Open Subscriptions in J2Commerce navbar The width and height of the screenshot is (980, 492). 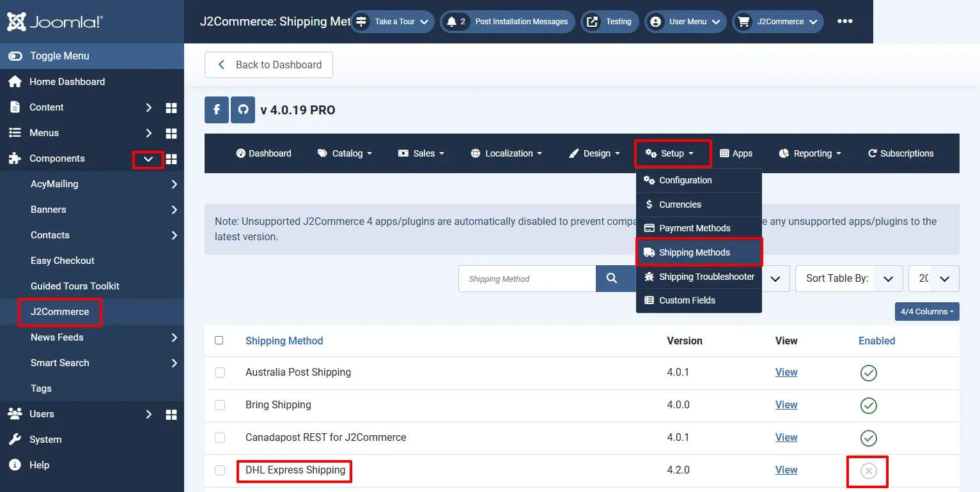coord(900,153)
